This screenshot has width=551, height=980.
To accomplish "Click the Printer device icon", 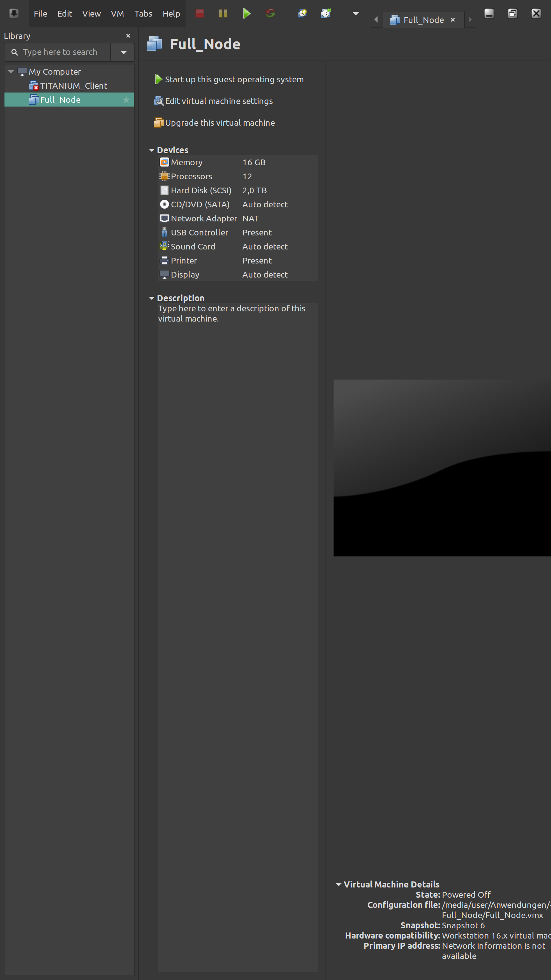I will (x=164, y=261).
